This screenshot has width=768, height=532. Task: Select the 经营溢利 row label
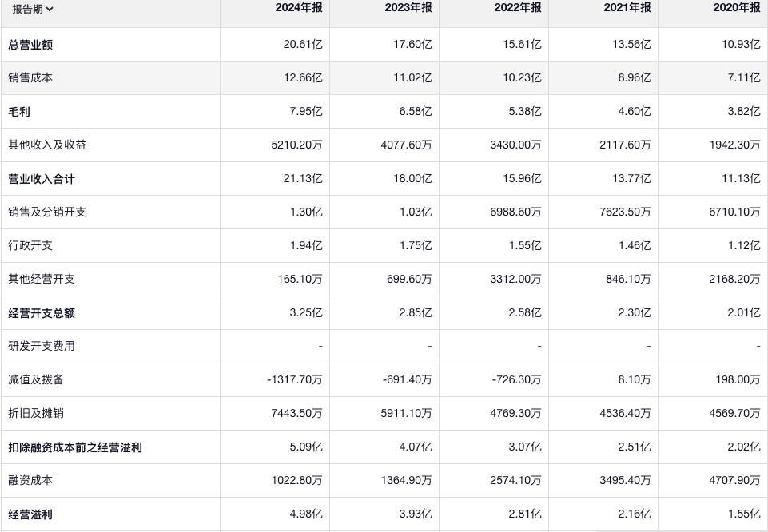[30, 514]
